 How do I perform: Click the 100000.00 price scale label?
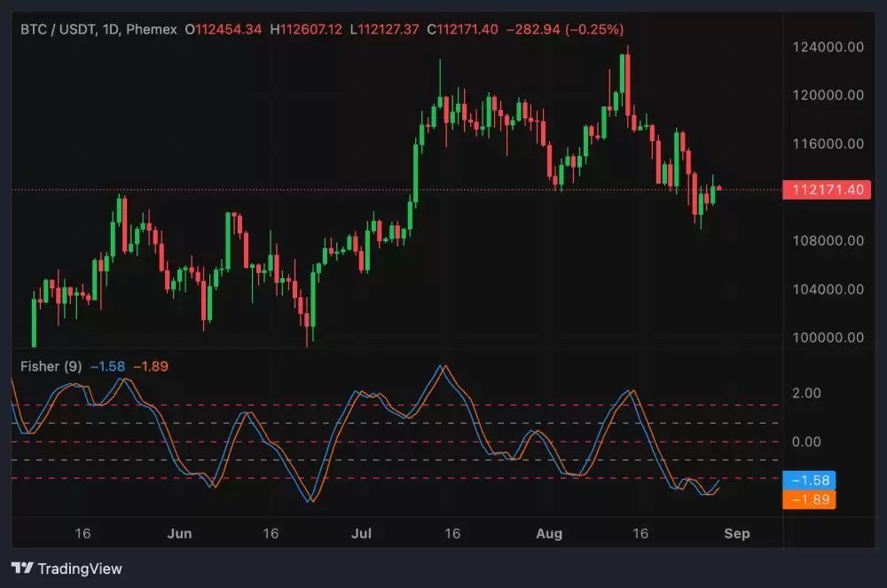[x=828, y=338]
